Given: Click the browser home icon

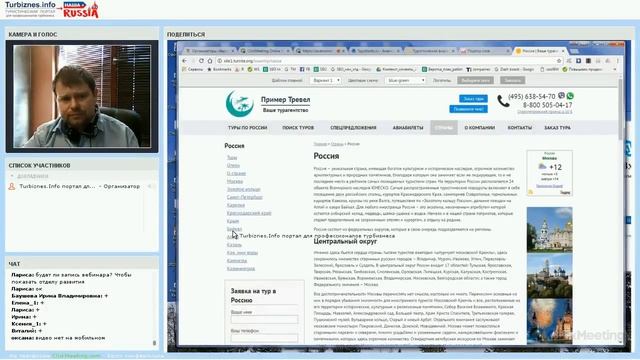Looking at the screenshot, I should (x=209, y=61).
